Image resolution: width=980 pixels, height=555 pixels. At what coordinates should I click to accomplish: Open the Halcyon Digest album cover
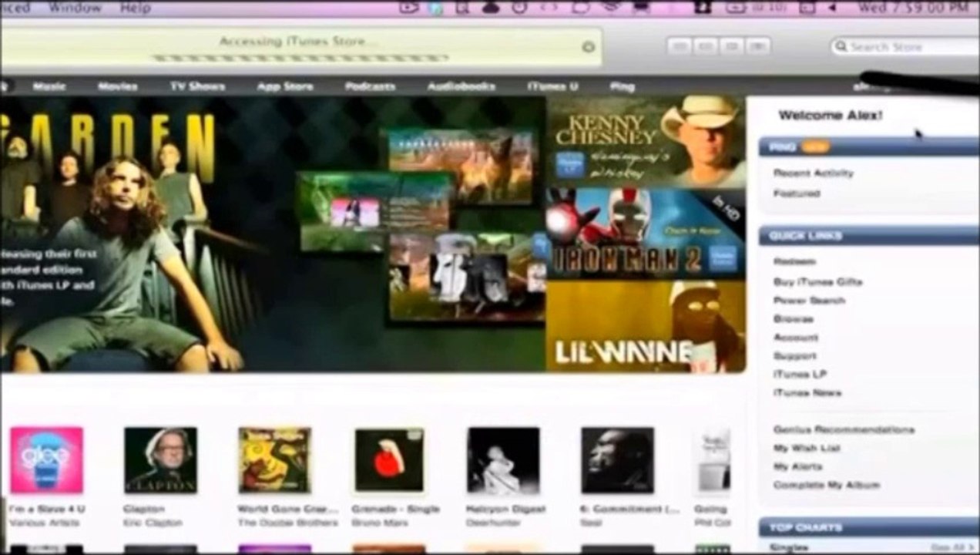(x=503, y=460)
